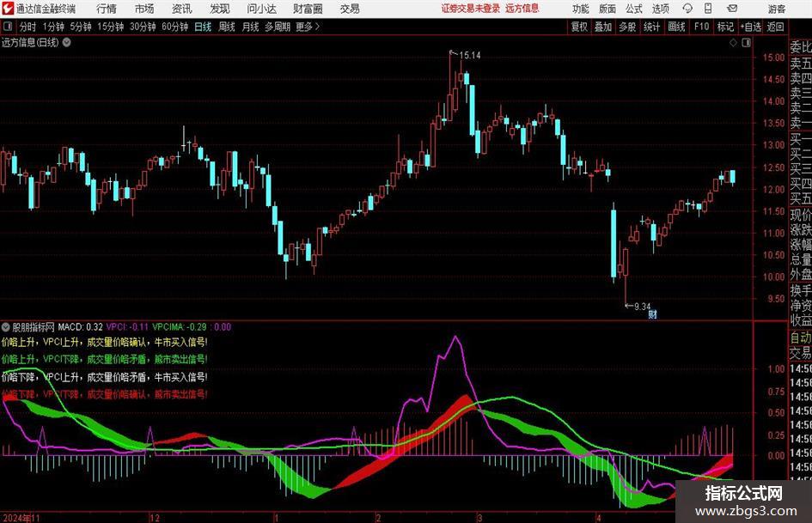Open the 版面 menu

pyautogui.click(x=607, y=9)
